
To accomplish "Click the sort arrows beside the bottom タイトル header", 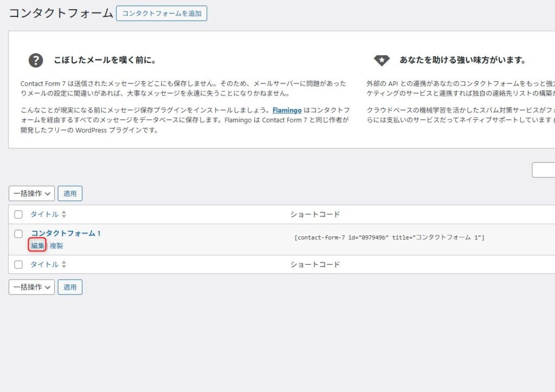I will pyautogui.click(x=64, y=265).
